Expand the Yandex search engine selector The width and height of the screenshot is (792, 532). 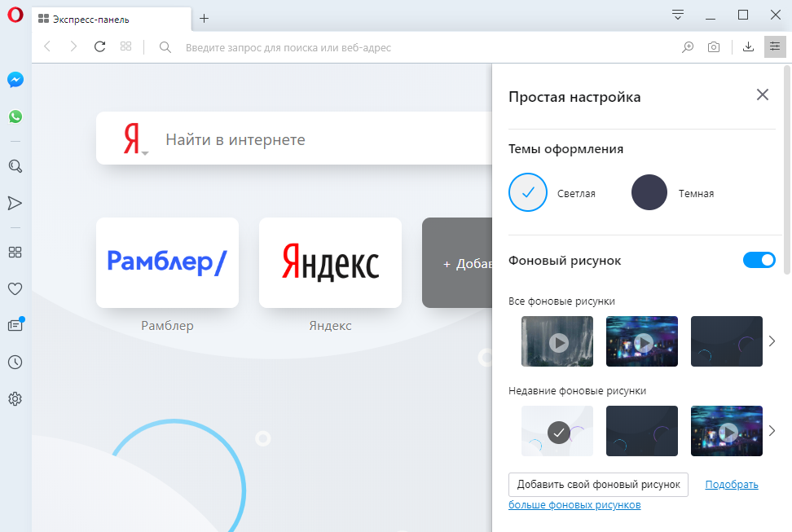click(135, 140)
